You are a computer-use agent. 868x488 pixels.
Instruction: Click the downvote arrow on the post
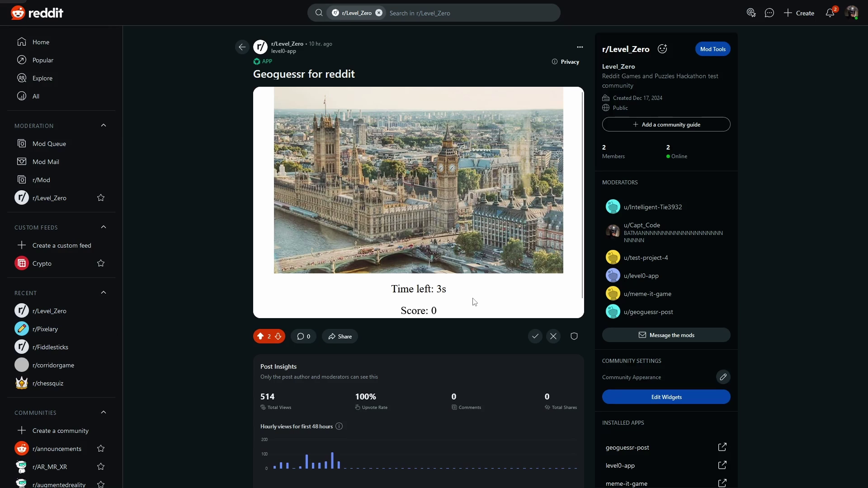278,336
